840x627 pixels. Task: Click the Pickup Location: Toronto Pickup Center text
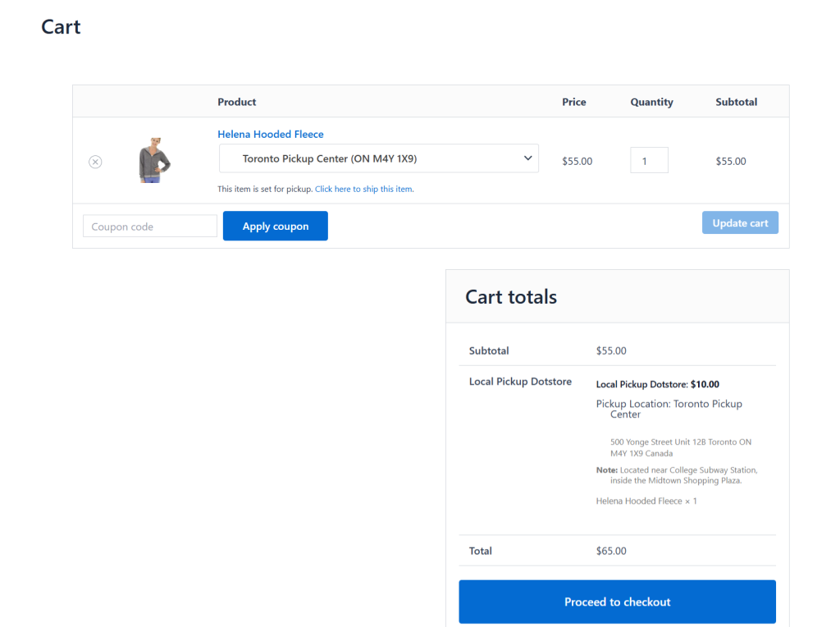pos(669,409)
